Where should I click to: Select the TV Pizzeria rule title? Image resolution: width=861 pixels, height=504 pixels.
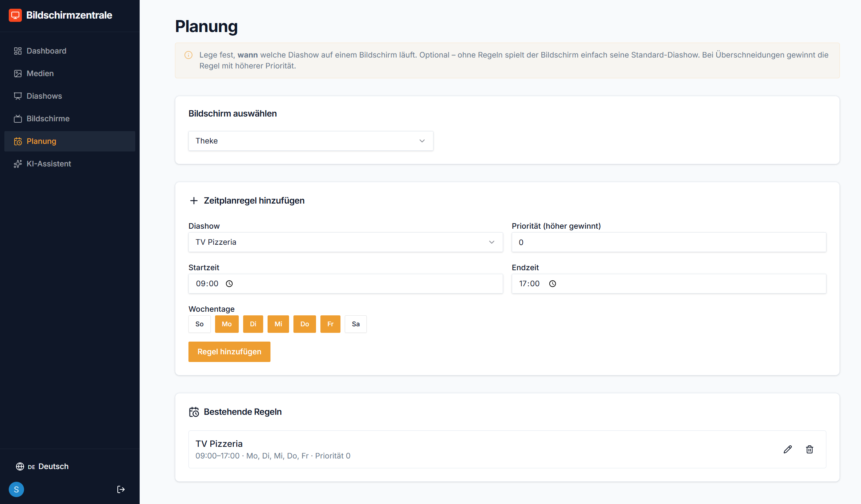point(219,444)
